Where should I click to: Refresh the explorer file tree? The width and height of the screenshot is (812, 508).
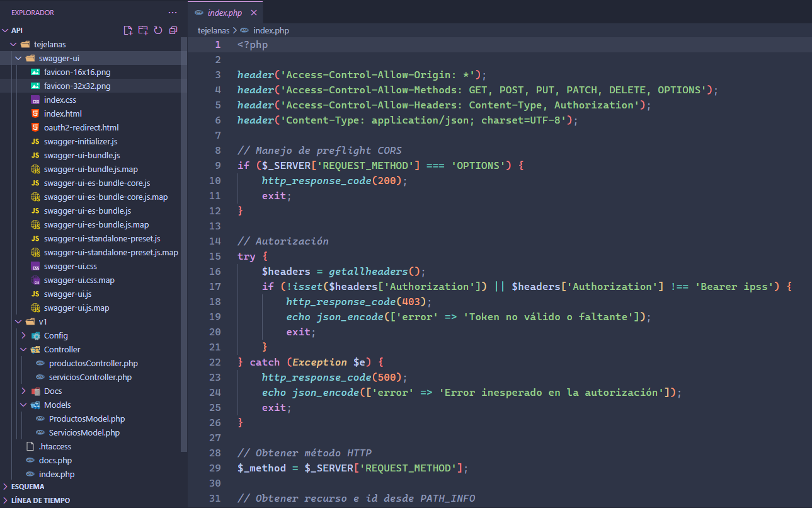pos(158,30)
